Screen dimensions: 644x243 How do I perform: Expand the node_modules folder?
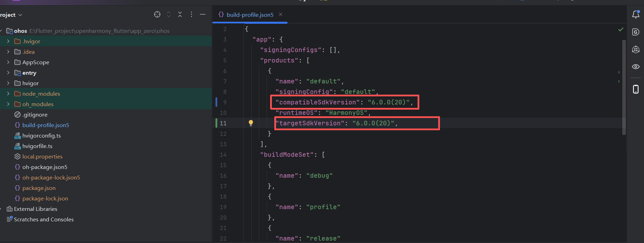pyautogui.click(x=8, y=94)
